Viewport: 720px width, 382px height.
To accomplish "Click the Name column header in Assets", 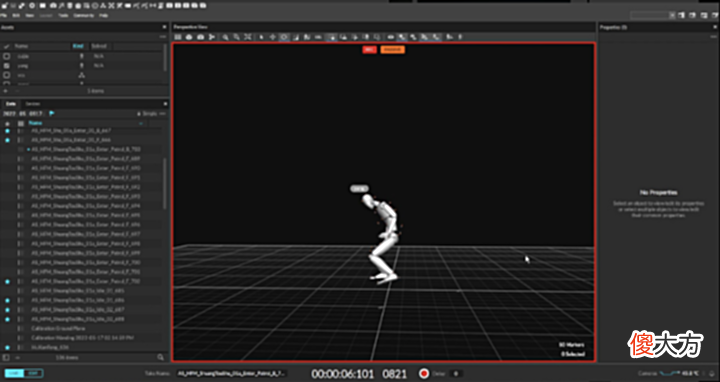I will click(x=22, y=46).
